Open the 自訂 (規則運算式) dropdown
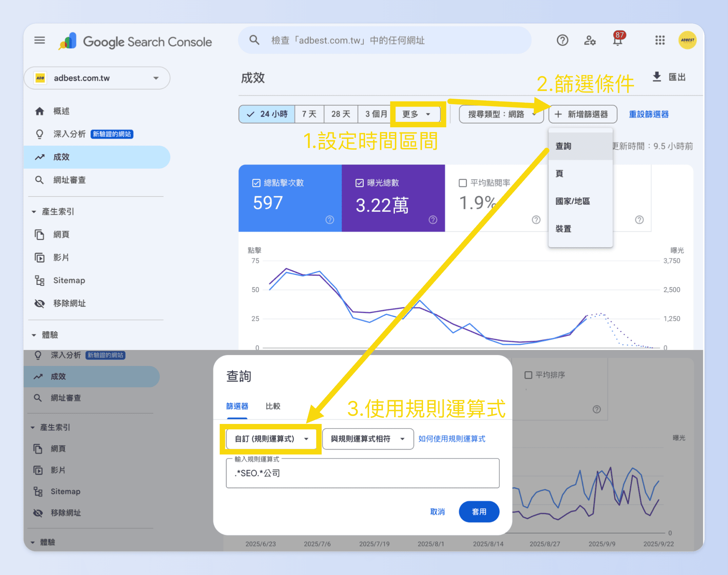Image resolution: width=728 pixels, height=575 pixels. pyautogui.click(x=271, y=439)
